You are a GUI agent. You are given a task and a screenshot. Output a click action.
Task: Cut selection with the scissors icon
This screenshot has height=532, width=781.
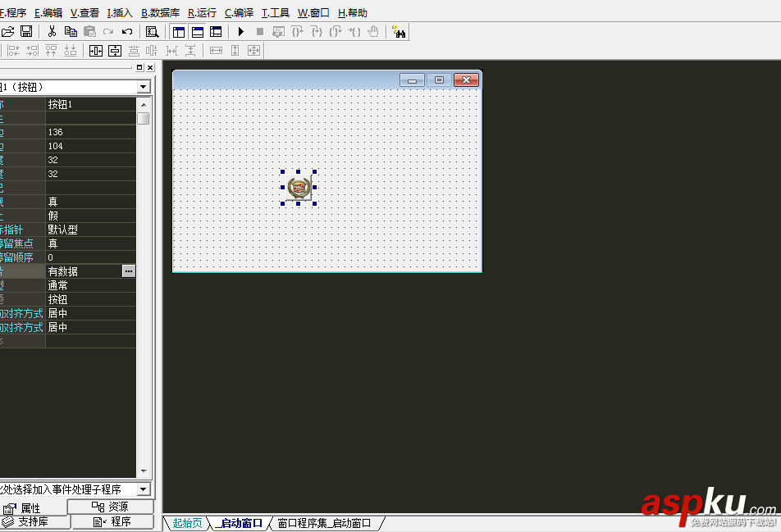[52, 32]
